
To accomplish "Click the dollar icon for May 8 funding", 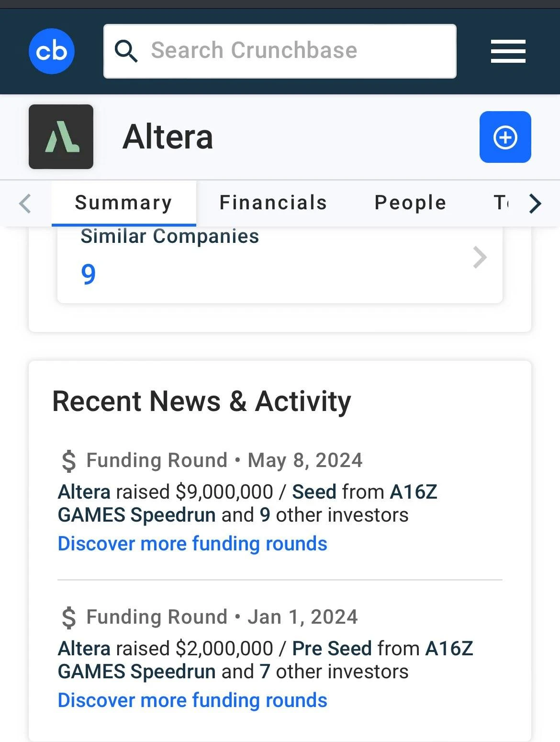I will [69, 461].
